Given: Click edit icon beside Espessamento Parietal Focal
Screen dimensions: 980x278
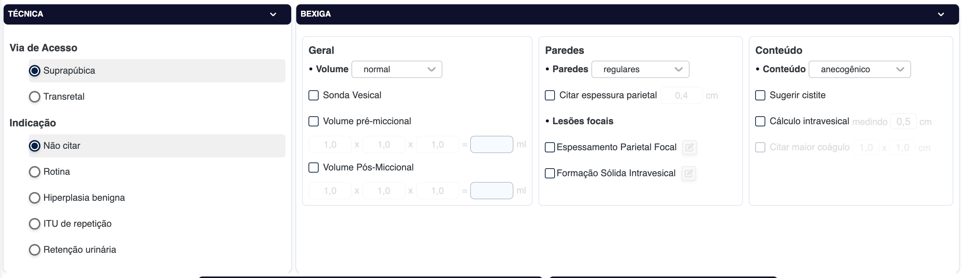Looking at the screenshot, I should [689, 147].
